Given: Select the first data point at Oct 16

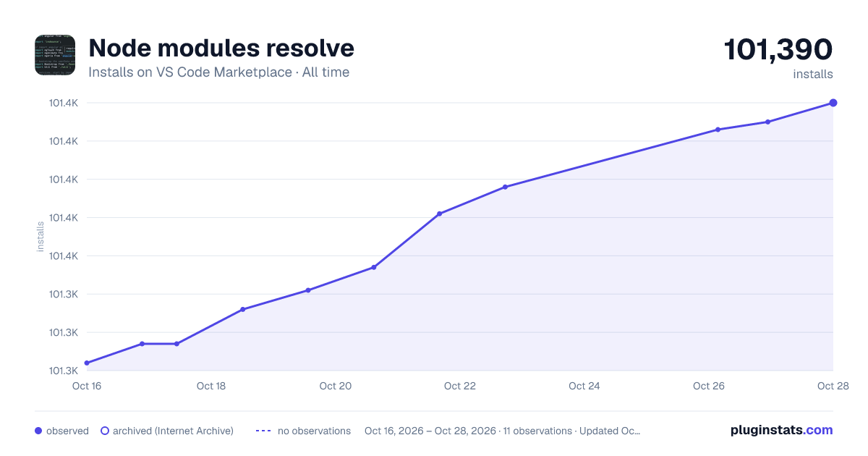Looking at the screenshot, I should coord(87,363).
